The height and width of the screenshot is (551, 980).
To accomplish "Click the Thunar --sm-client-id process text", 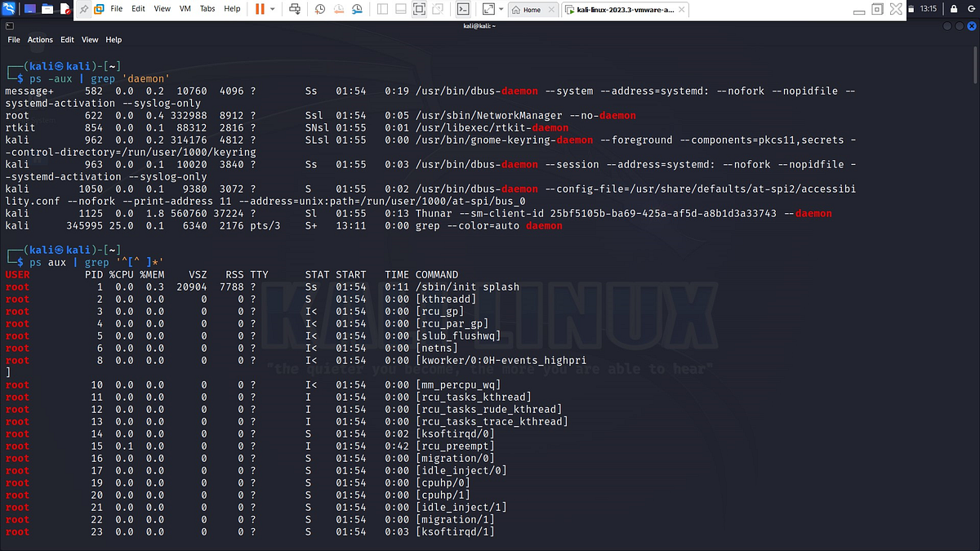I will [623, 213].
